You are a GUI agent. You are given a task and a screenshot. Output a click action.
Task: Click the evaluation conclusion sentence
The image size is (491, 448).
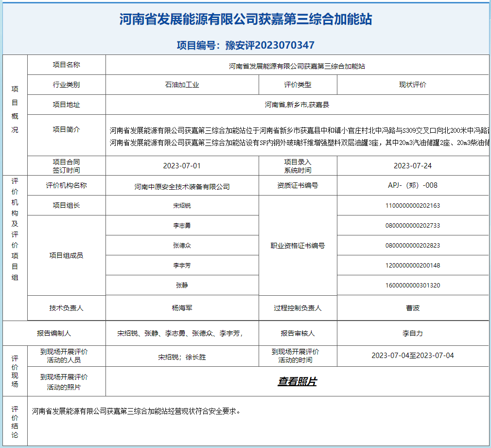click(137, 411)
